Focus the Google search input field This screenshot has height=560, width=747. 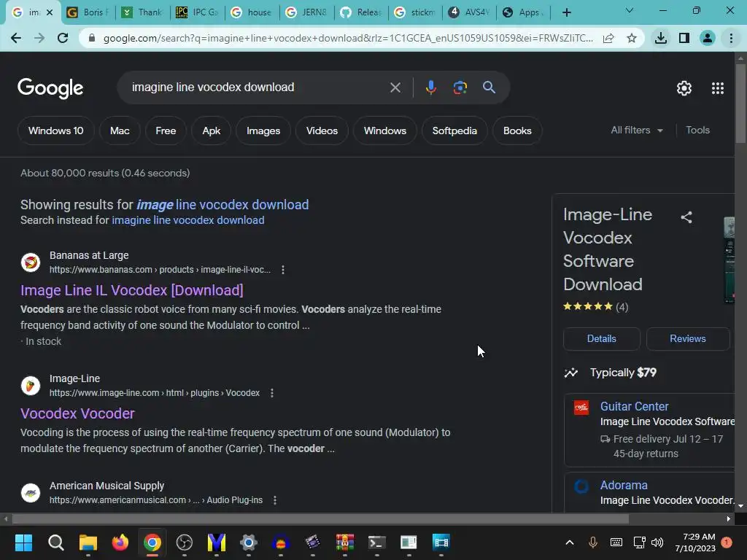coord(256,87)
